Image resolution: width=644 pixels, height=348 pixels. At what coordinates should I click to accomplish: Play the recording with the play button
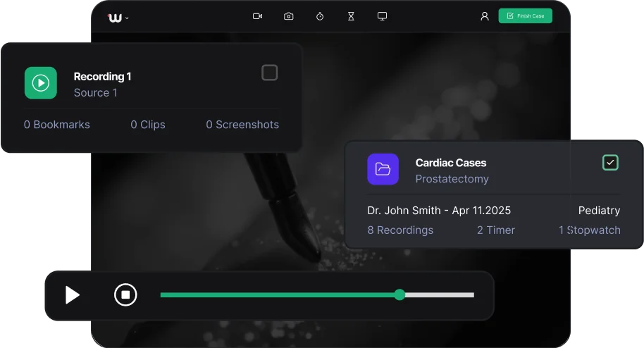click(x=73, y=295)
